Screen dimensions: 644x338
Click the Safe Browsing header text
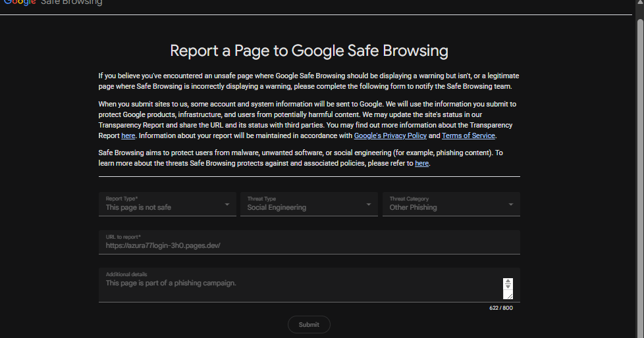[72, 2]
